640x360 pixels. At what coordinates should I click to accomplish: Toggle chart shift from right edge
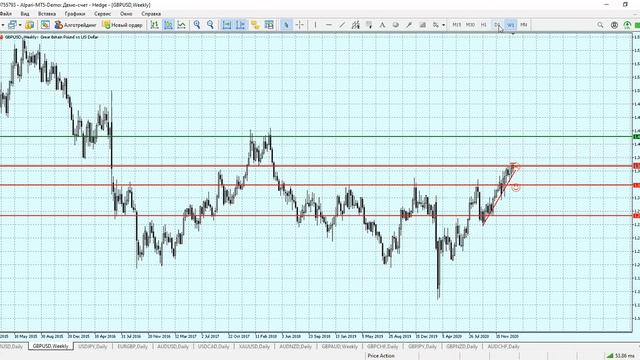[240, 25]
